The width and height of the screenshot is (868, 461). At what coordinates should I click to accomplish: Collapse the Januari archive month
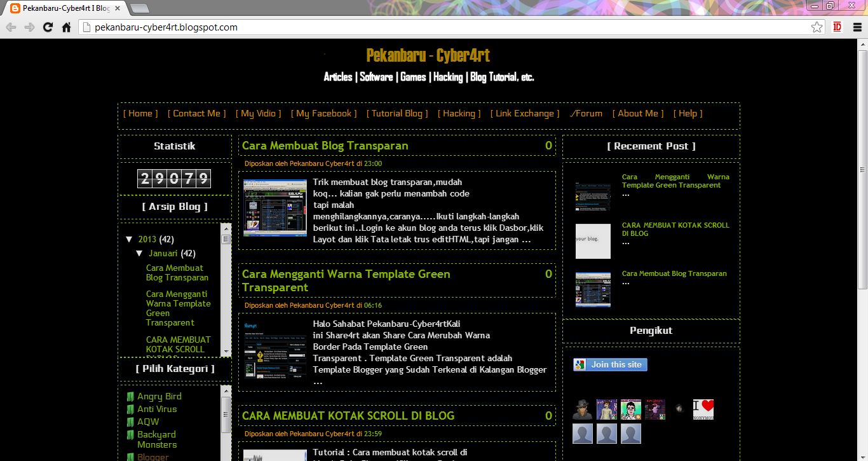(140, 253)
